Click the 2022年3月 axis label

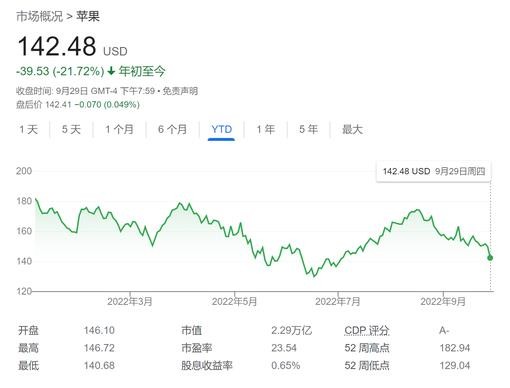click(x=130, y=302)
